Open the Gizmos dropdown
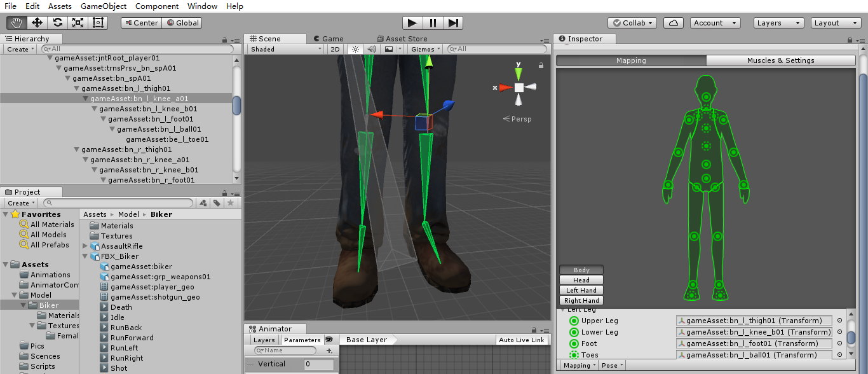 pos(426,49)
